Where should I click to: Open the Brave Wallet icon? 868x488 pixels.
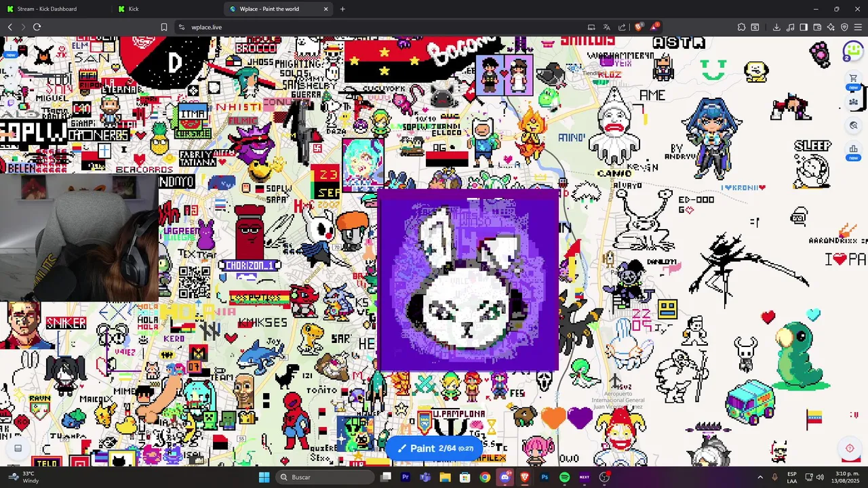coord(817,27)
